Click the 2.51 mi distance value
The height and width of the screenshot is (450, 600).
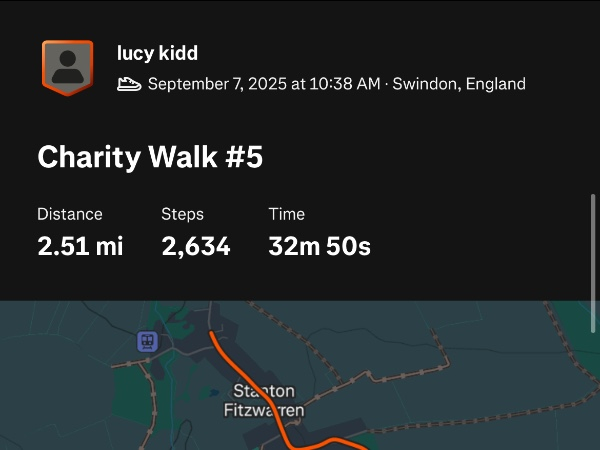80,246
